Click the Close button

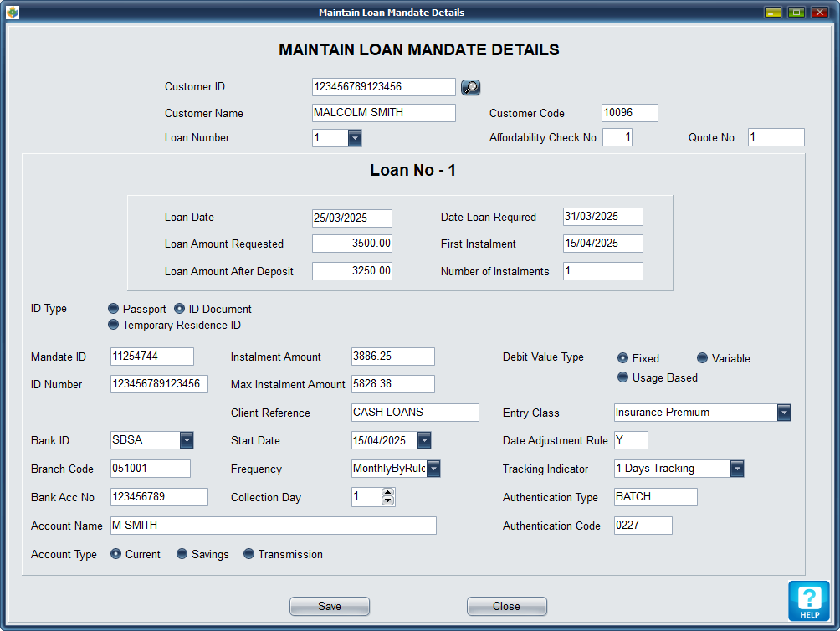tap(506, 607)
